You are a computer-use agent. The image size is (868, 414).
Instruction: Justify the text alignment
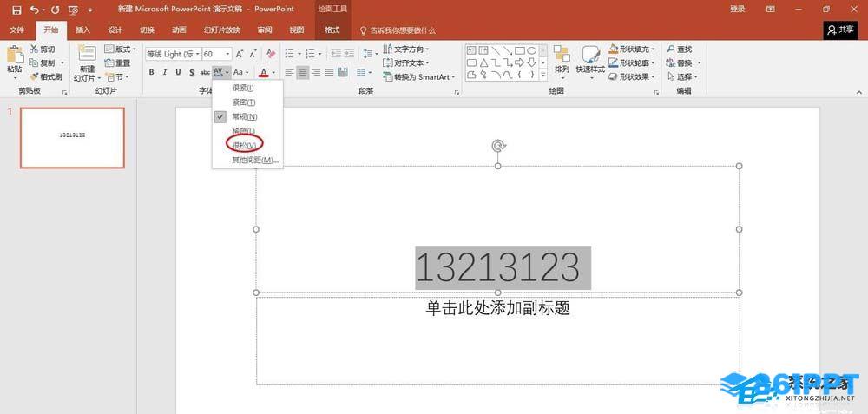[x=329, y=73]
